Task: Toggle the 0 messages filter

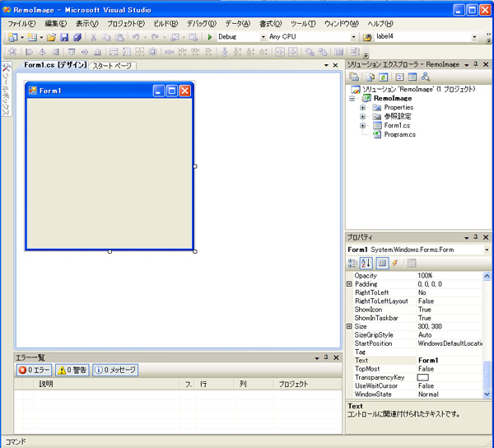Action: coord(115,370)
